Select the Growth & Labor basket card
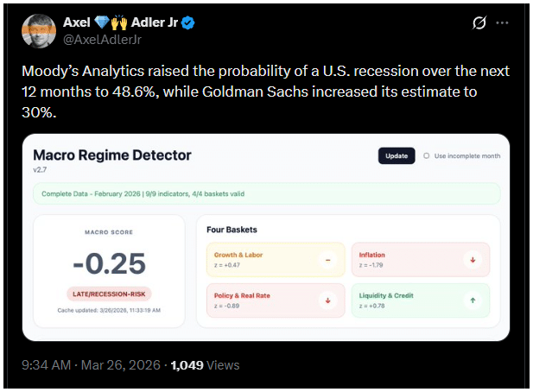 pos(275,260)
